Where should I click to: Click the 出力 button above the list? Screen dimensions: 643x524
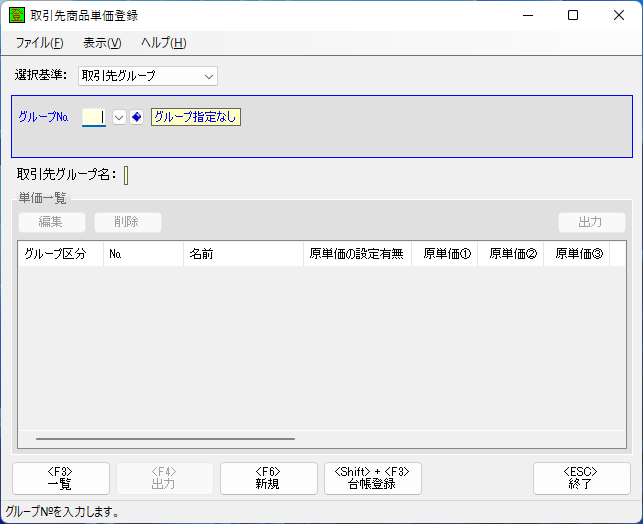click(x=592, y=222)
